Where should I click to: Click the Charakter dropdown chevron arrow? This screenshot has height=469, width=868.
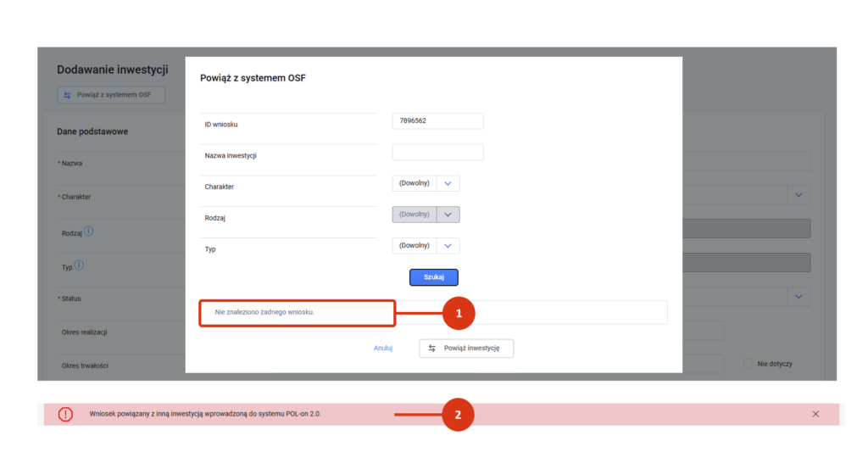448,183
